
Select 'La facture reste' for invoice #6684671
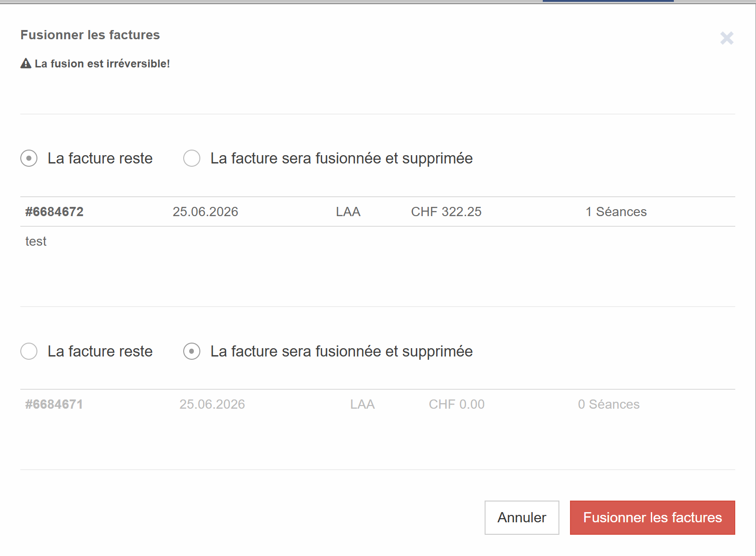click(x=29, y=351)
